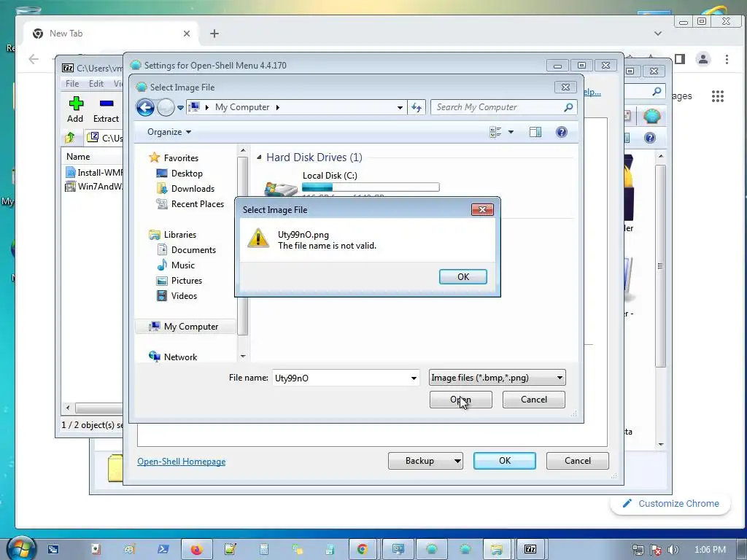This screenshot has width=747, height=560.
Task: Open the view options dropdown arrow
Action: [511, 132]
